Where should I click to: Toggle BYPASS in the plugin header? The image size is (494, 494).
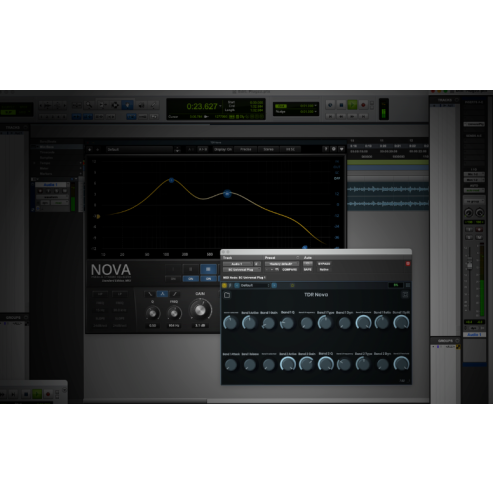point(324,264)
